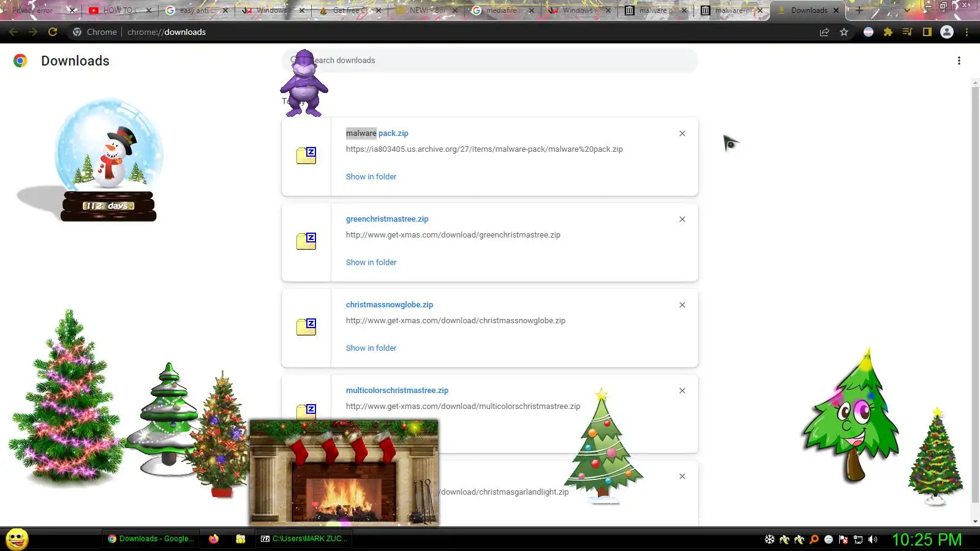The image size is (980, 551).
Task: Close the Downloads tab
Action: [x=835, y=10]
